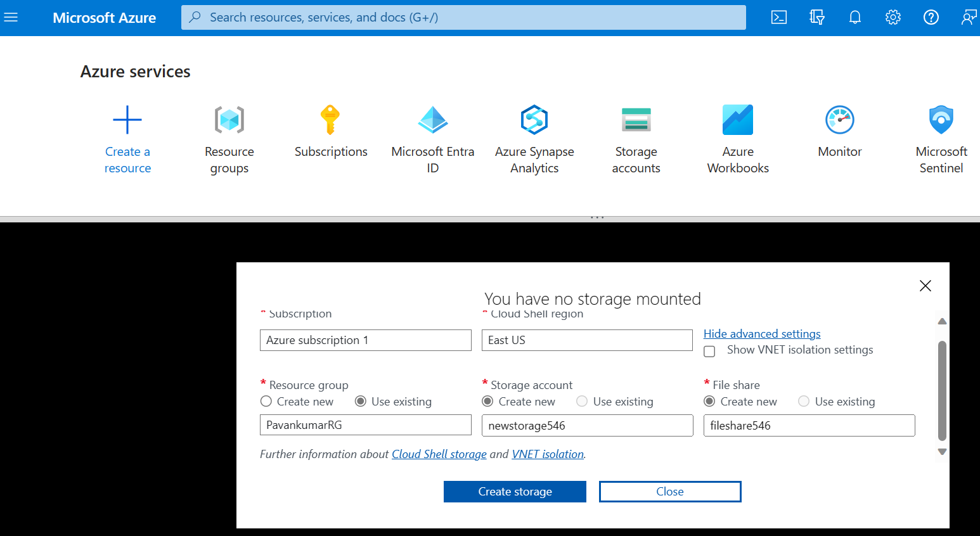Click dialog scrollbar up arrow
The width and height of the screenshot is (980, 536).
943,321
